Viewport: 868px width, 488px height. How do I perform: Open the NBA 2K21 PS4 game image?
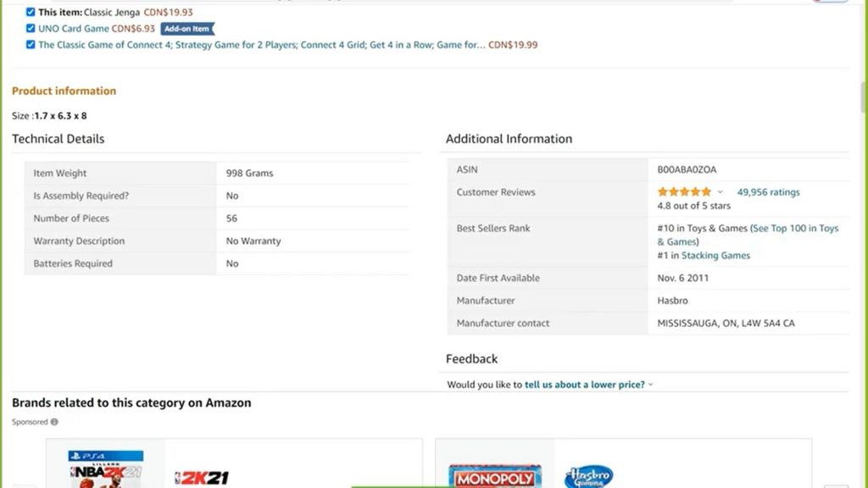click(106, 469)
